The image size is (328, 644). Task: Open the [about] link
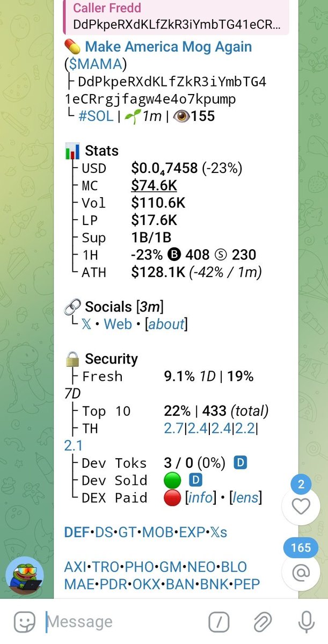166,324
